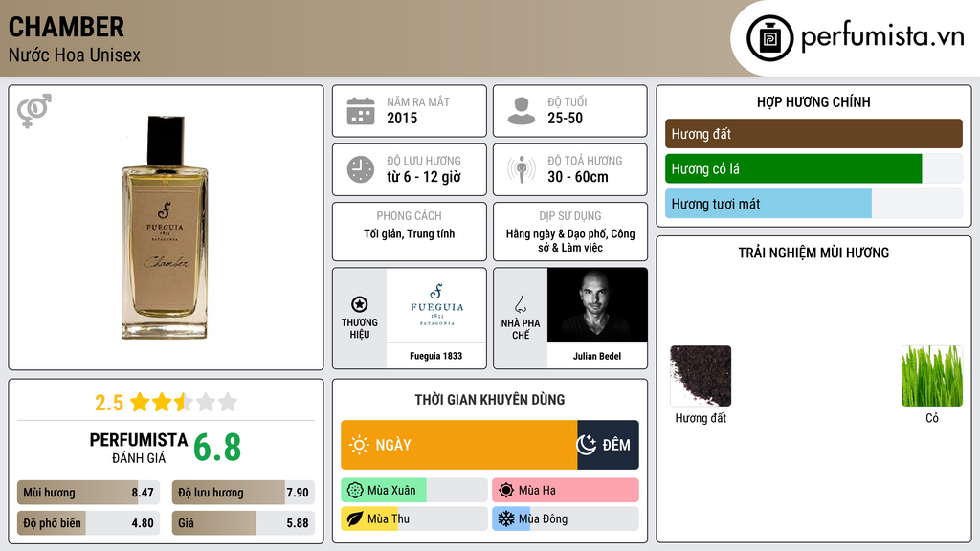Click the 2.5 star rating number
The height and width of the screenshot is (551, 980).
109,403
